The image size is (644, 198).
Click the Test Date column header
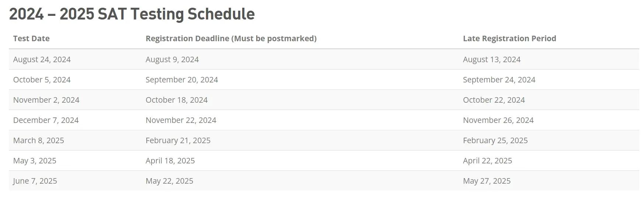[31, 39]
